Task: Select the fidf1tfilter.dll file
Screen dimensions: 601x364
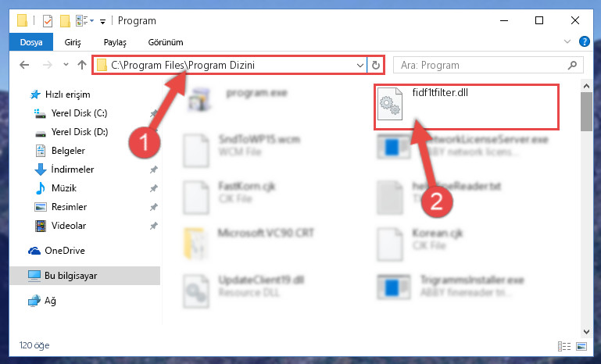Action: click(440, 93)
